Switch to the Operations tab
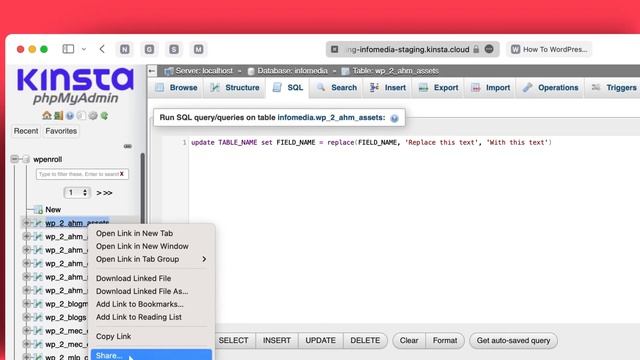The image size is (640, 360). tap(551, 88)
